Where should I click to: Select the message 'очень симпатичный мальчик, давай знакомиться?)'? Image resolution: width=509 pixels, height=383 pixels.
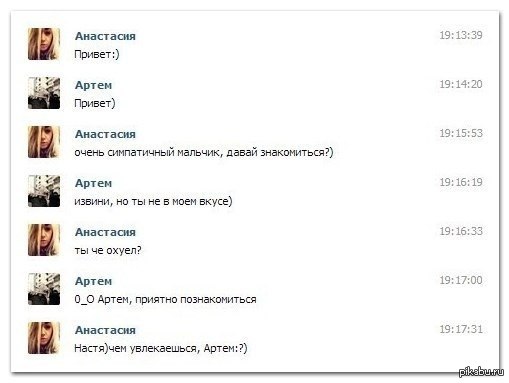[204, 153]
